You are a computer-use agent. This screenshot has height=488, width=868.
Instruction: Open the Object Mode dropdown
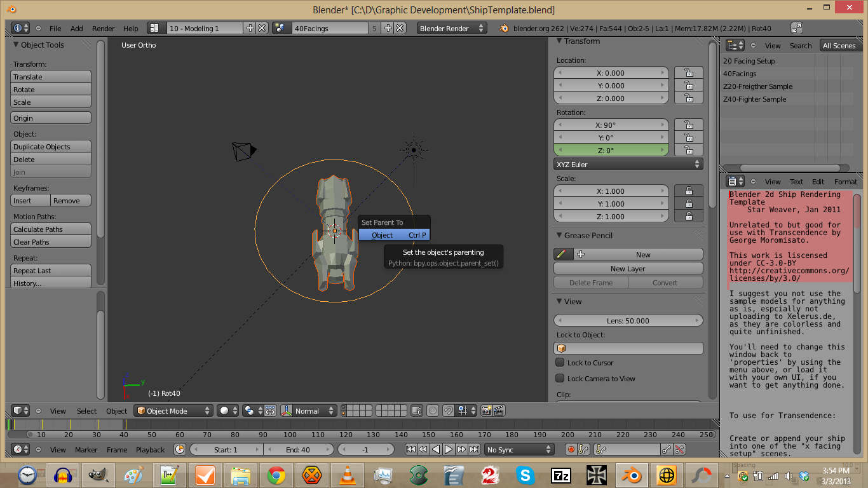click(x=173, y=410)
